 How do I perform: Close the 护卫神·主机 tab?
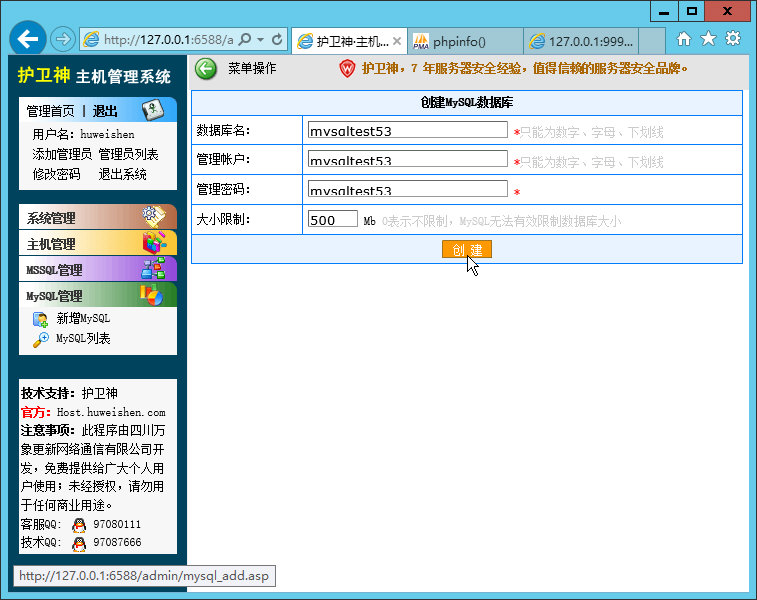click(397, 42)
